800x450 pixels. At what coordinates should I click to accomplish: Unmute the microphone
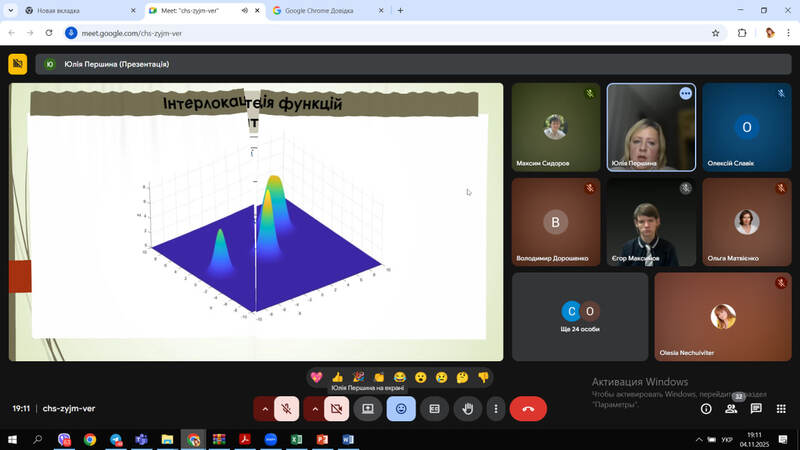pyautogui.click(x=287, y=408)
